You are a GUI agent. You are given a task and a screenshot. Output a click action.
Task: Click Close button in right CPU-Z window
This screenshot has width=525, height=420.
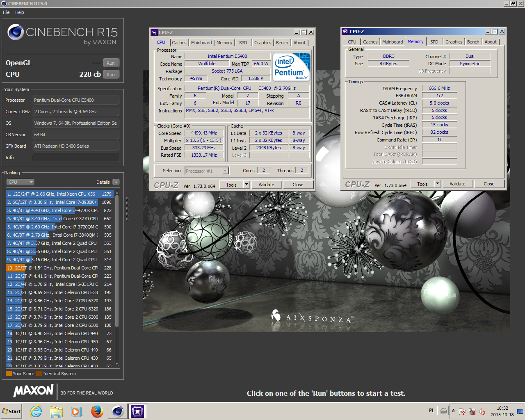(489, 184)
